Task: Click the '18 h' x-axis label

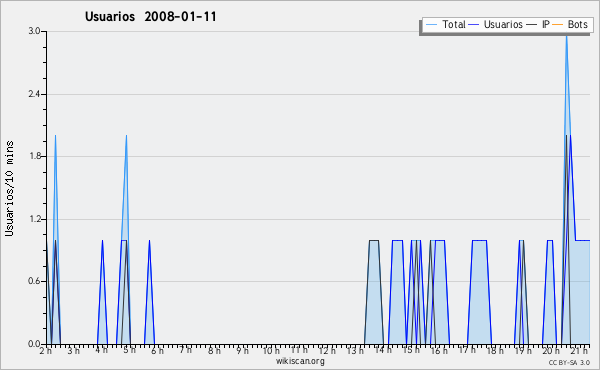Action: point(495,350)
